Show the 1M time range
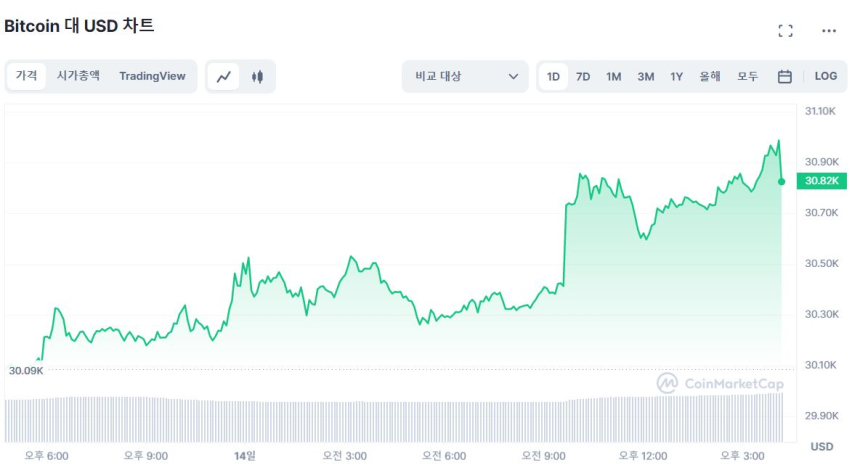 click(614, 76)
